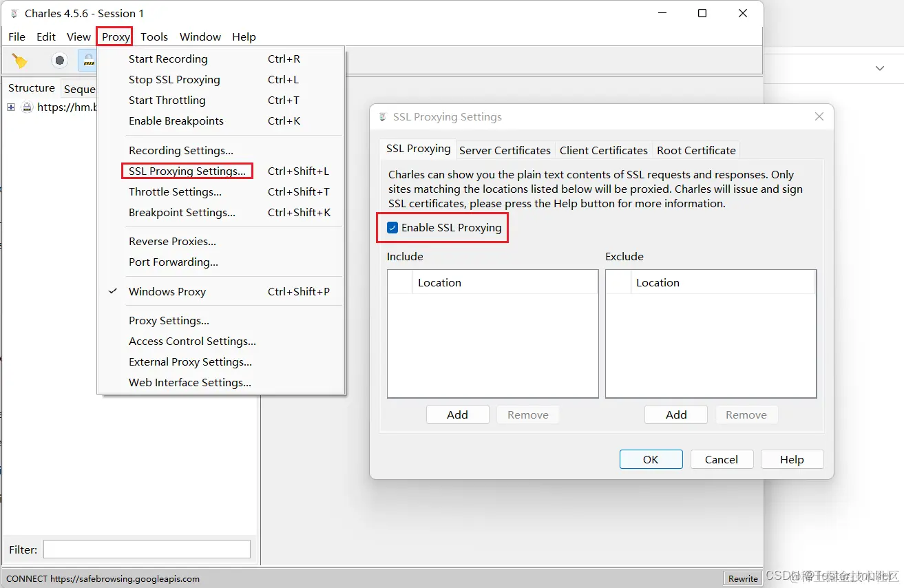Click the record button in toolbar
The height and width of the screenshot is (588, 904).
[x=60, y=61]
